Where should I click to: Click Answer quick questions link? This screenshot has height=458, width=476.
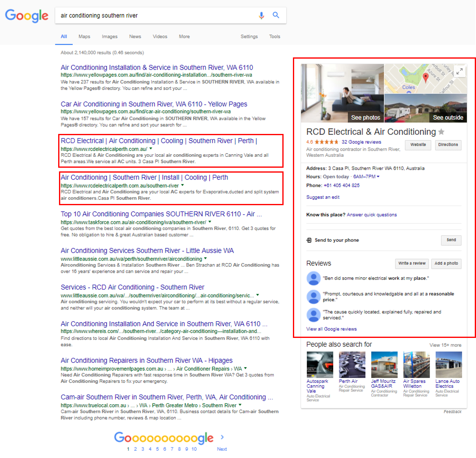pyautogui.click(x=371, y=215)
